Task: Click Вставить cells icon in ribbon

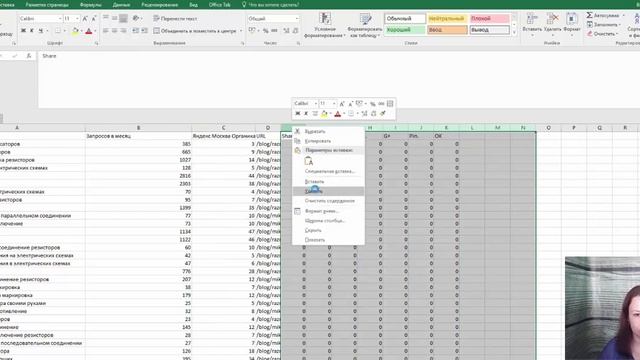Action: tap(532, 19)
